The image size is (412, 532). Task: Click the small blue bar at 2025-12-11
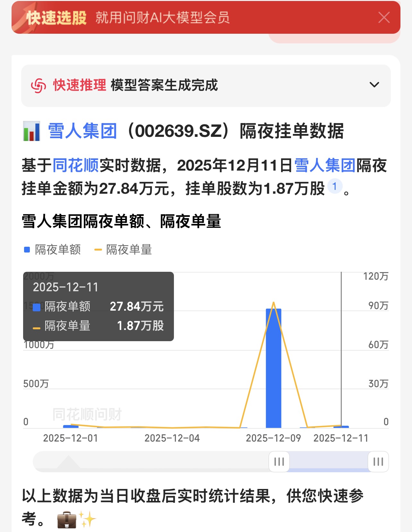point(341,427)
